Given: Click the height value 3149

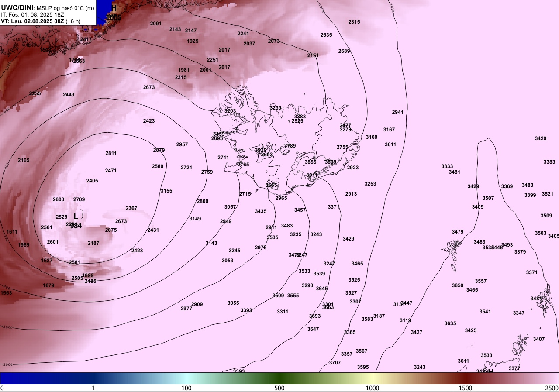Looking at the screenshot, I should pyautogui.click(x=195, y=219).
